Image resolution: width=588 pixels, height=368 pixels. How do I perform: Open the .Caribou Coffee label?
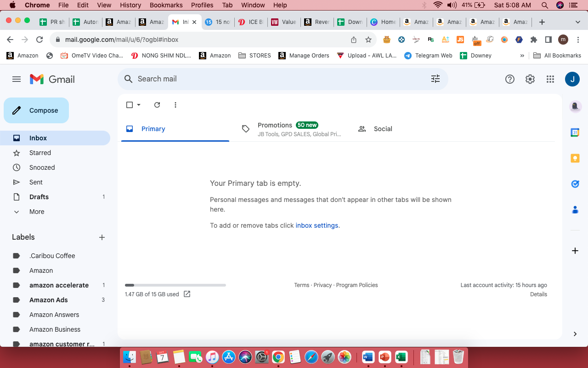point(55,256)
